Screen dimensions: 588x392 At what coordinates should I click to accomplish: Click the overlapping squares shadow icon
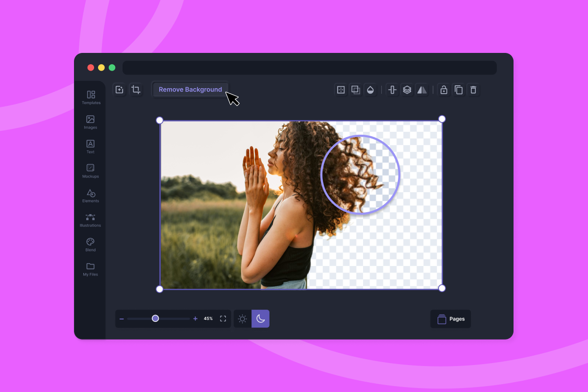coord(356,90)
